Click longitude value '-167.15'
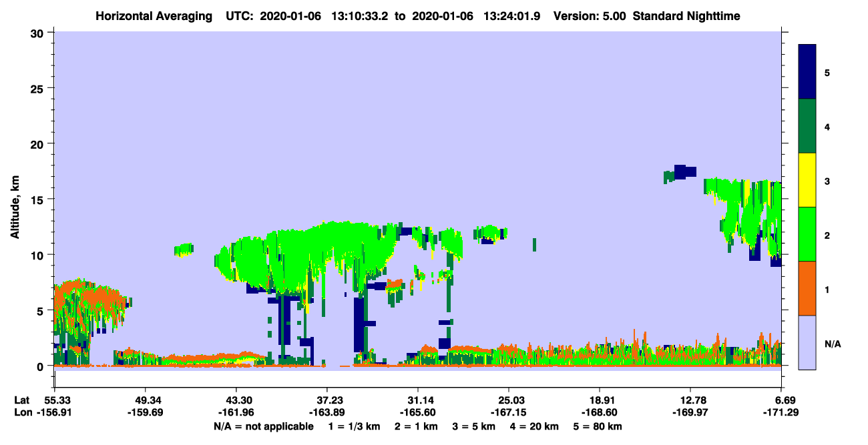The image size is (868, 445). 509,412
